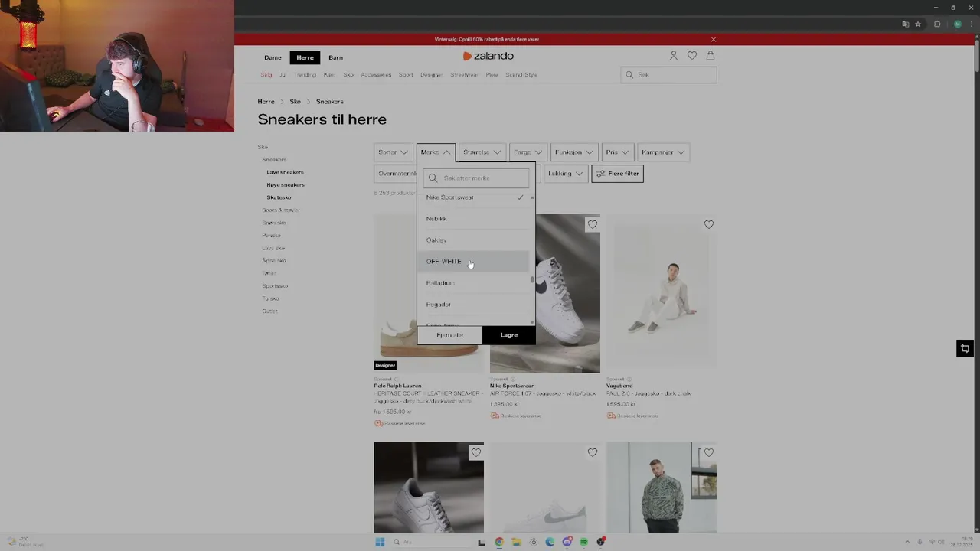Open the Flere filter button

(618, 174)
